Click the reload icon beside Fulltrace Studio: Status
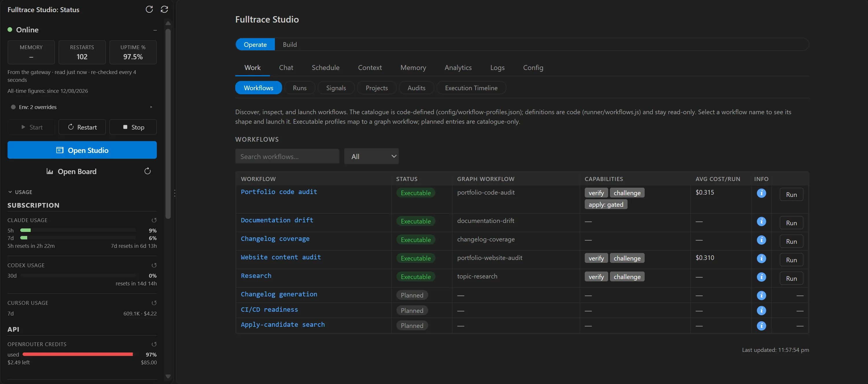This screenshot has height=384, width=868. click(149, 10)
